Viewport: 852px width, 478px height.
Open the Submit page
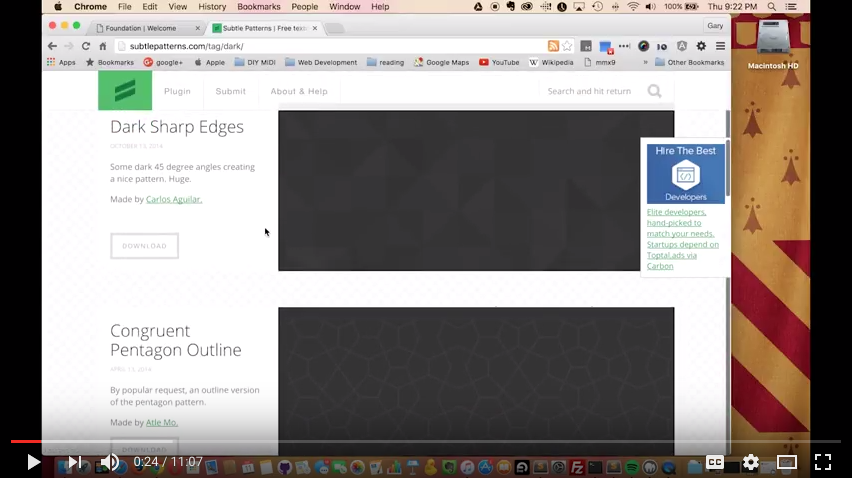coord(230,91)
